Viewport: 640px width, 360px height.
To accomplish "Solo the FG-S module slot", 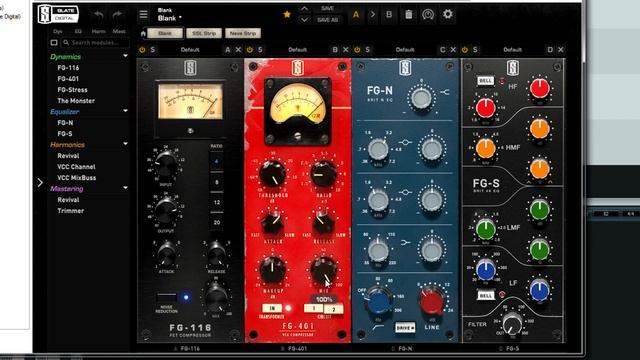I will [x=475, y=50].
